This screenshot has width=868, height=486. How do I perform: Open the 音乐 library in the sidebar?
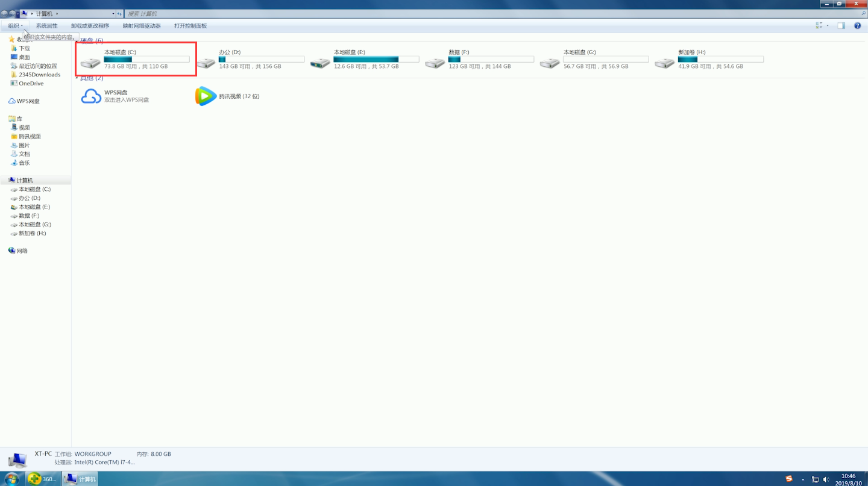click(20, 163)
